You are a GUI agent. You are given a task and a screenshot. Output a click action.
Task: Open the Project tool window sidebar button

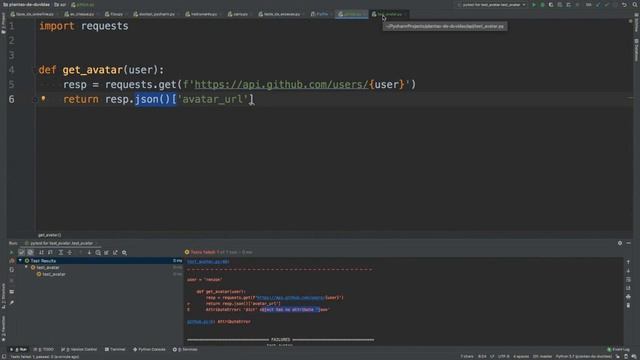coord(3,22)
